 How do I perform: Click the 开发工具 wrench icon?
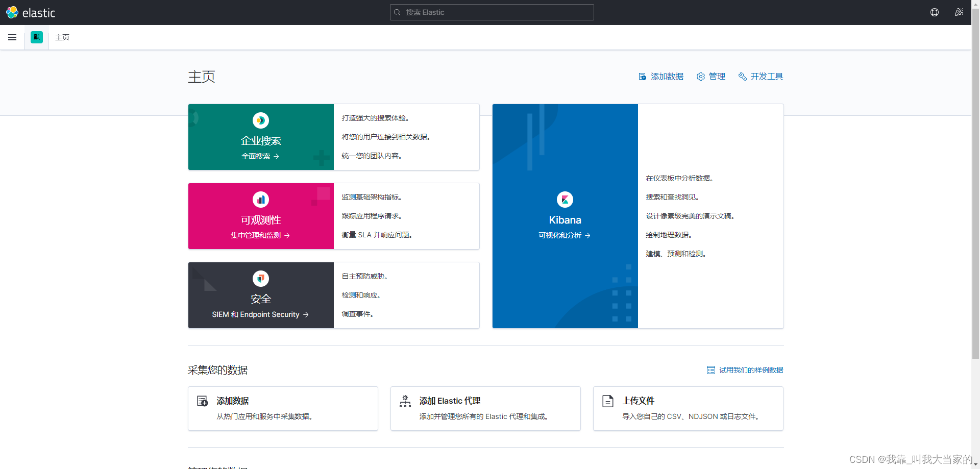[742, 76]
